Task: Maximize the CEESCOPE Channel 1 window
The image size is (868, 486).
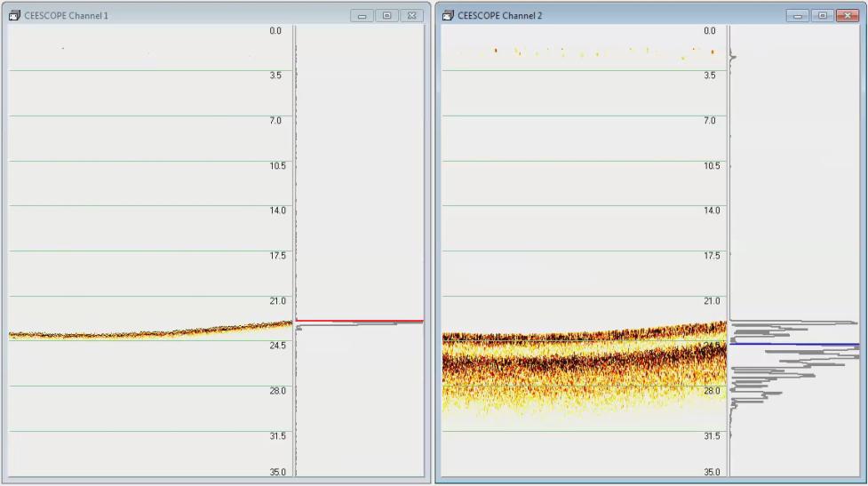Action: click(386, 15)
